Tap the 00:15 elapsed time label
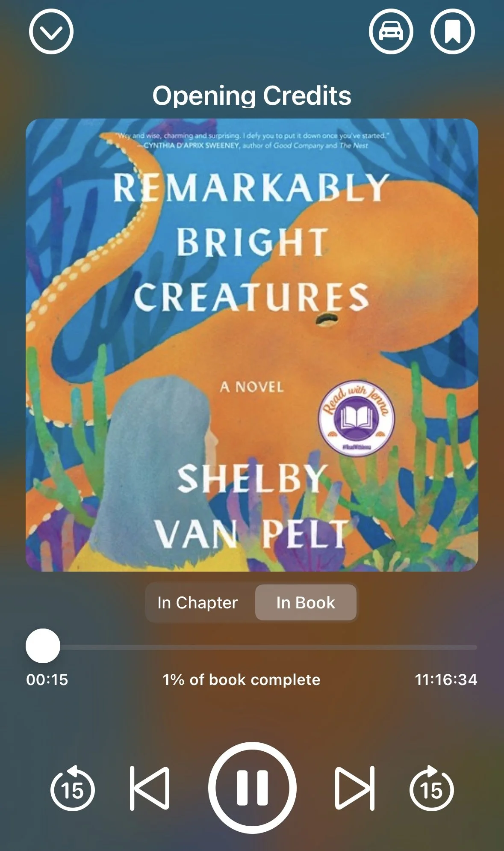 point(47,679)
